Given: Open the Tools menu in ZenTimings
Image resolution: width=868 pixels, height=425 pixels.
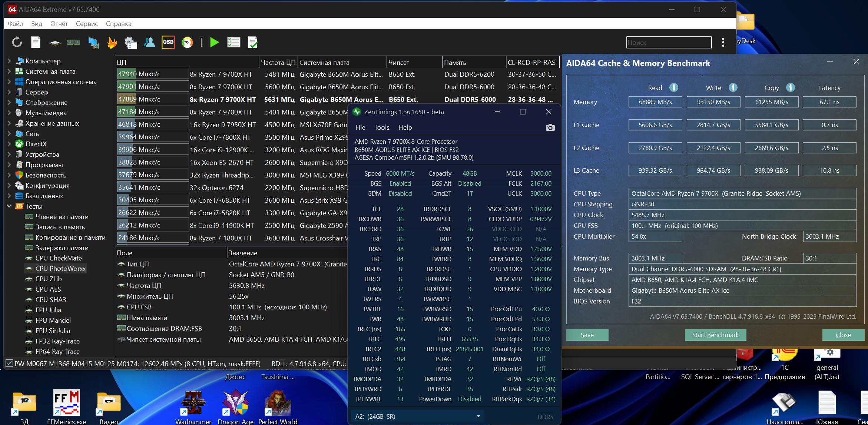Looking at the screenshot, I should (x=381, y=127).
